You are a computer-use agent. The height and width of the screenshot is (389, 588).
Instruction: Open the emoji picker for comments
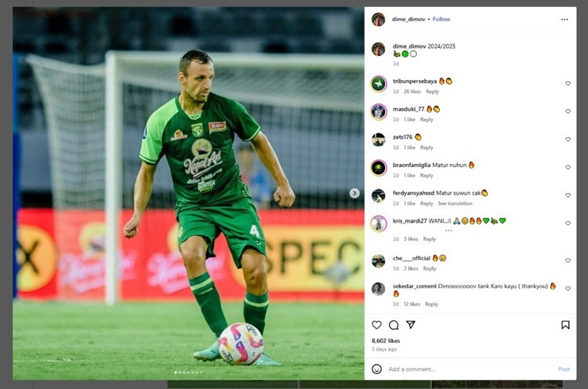(377, 369)
